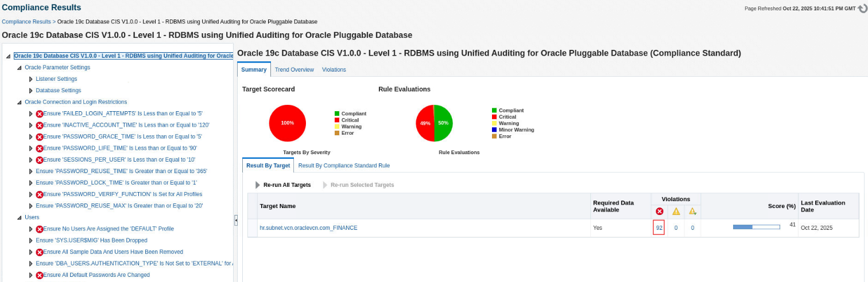Click error icon beside 'SESSIONS_PER_USER' rule
Image resolution: width=868 pixels, height=282 pixels.
tap(40, 160)
